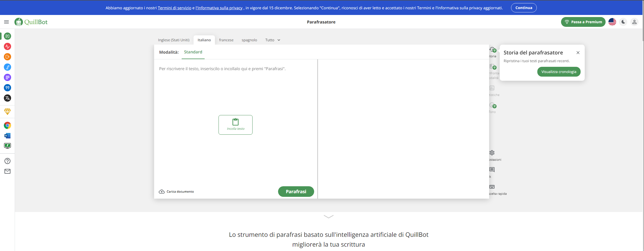Show the Statistiche panel
This screenshot has width=644, height=251.
coord(492,88)
